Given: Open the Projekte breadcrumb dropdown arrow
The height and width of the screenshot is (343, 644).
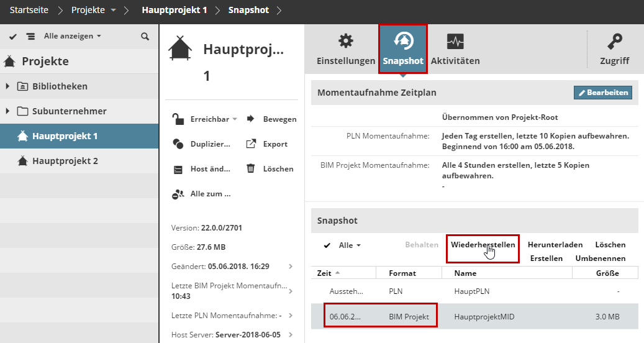Looking at the screenshot, I should click(114, 11).
